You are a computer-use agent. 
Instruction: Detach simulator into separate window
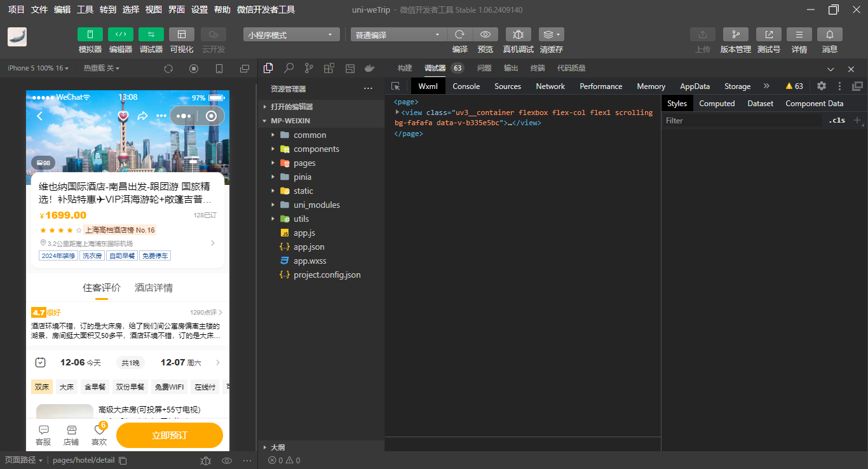tap(245, 69)
